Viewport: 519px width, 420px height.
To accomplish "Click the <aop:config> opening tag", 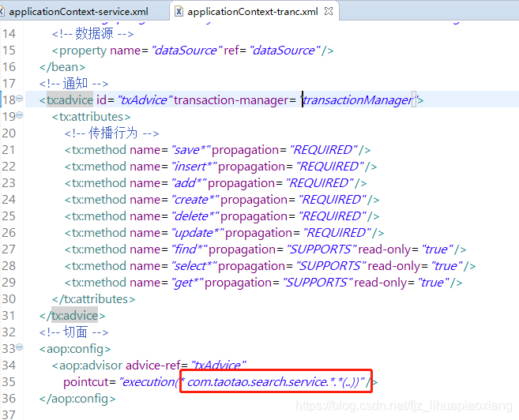I will (x=75, y=349).
